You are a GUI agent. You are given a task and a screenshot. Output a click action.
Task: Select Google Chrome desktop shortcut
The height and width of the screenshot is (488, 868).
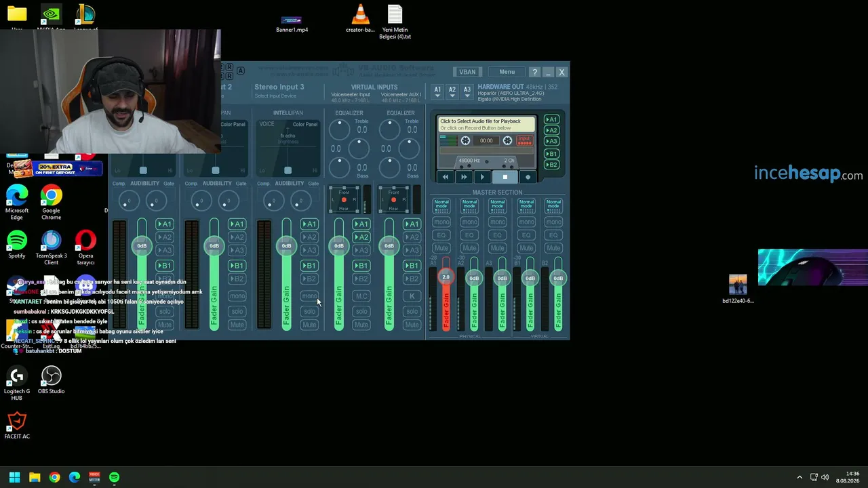pos(51,203)
